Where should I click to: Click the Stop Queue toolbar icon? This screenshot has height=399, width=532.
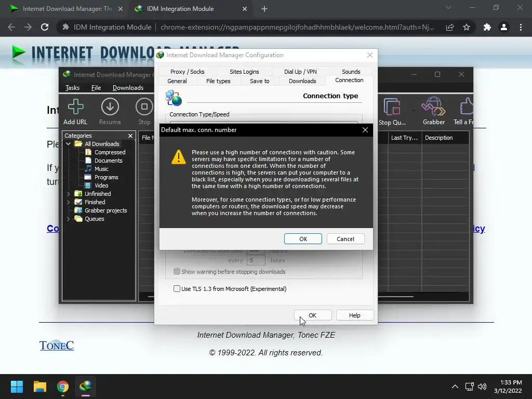click(x=392, y=107)
